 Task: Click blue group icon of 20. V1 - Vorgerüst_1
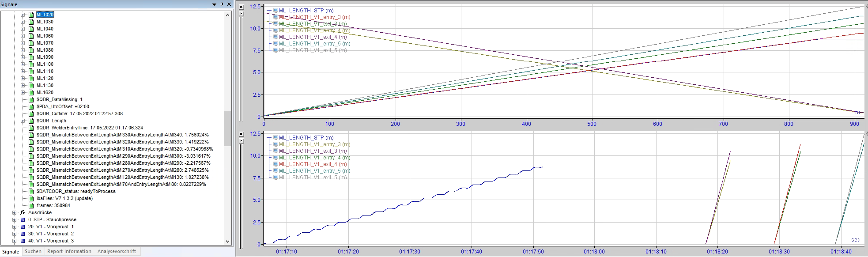[x=23, y=227]
